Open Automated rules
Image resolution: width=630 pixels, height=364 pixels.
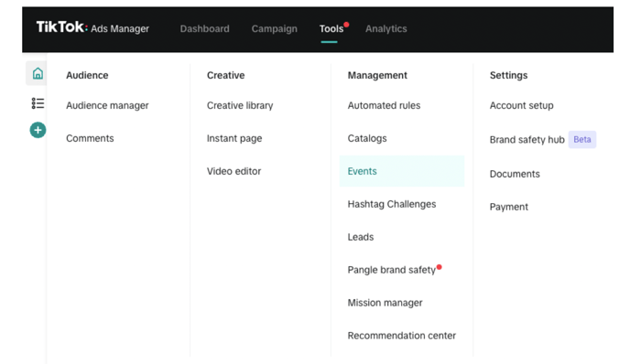click(384, 105)
